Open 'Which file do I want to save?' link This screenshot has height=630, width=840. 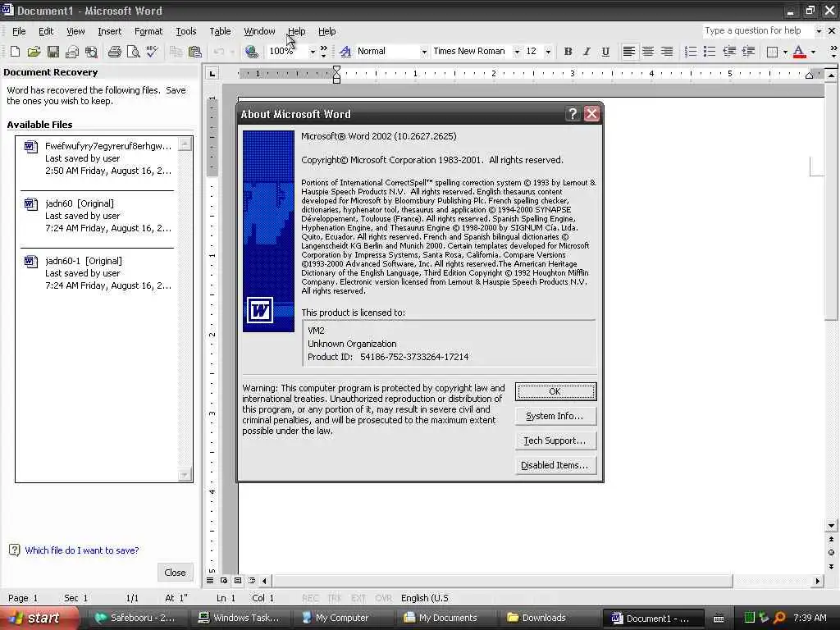coord(82,550)
